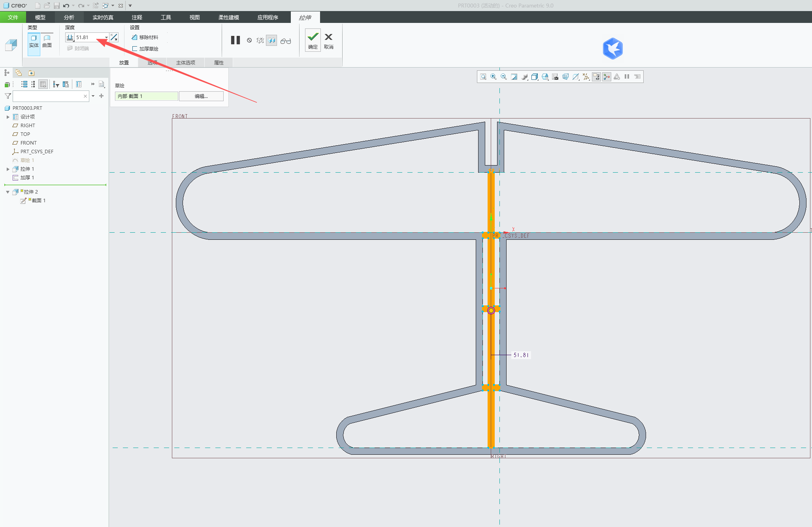This screenshot has width=812, height=527.
Task: Select the 加厚 1 feature in the tree
Action: click(x=23, y=178)
